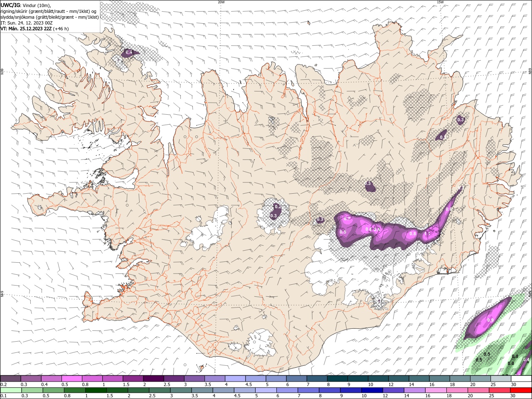Click the light pink 16 swatch in lower legend

click(x=436, y=390)
